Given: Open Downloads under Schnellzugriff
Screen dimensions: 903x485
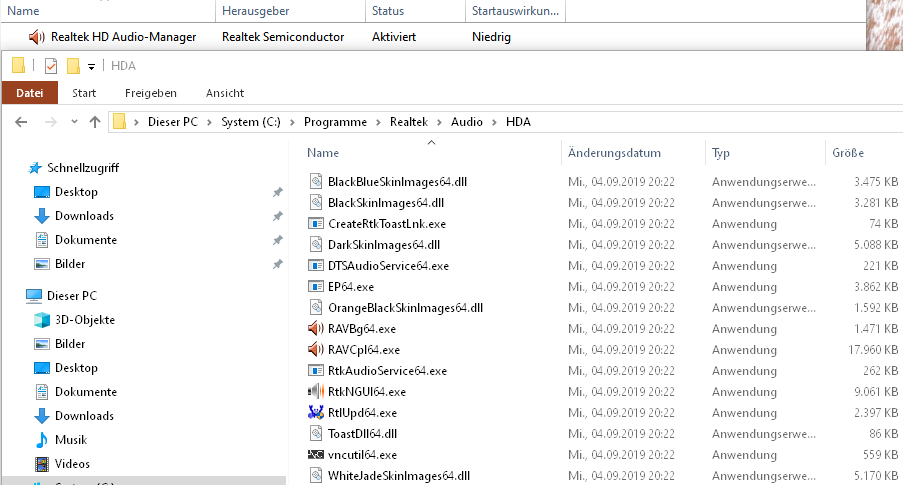Looking at the screenshot, I should [85, 216].
